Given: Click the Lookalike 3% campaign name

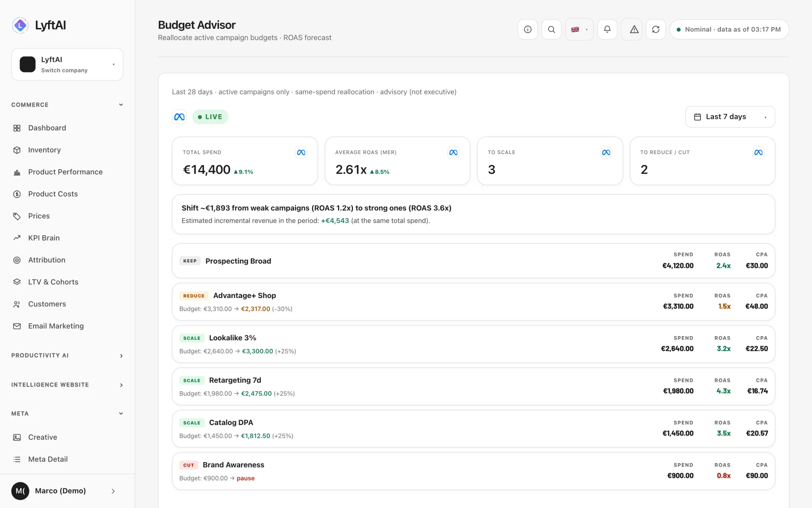Looking at the screenshot, I should click(x=233, y=338).
